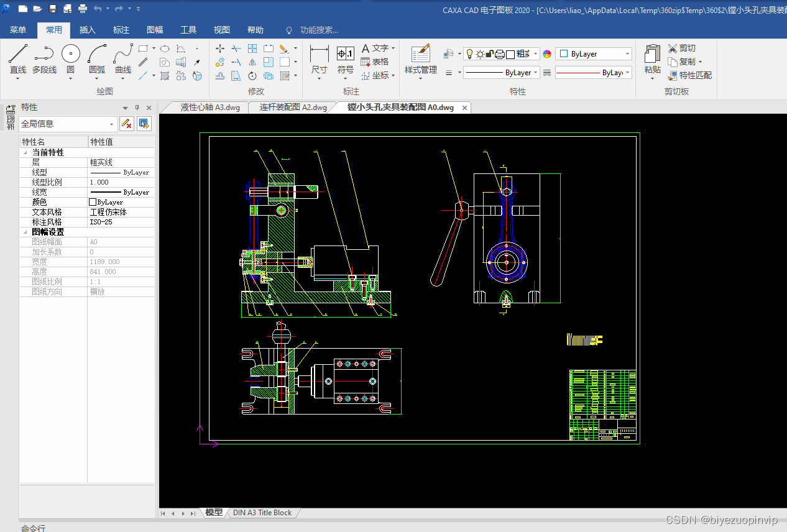
Task: Toggle the layer printer plot icon
Action: (x=499, y=54)
